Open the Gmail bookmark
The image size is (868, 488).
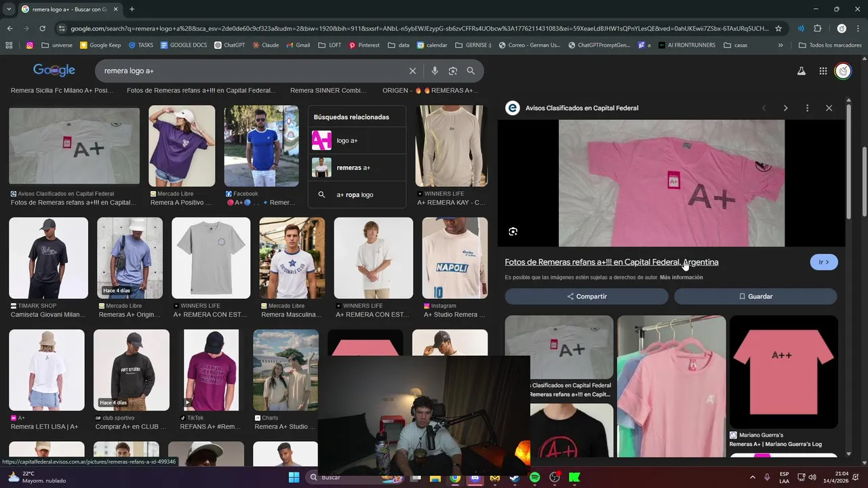[x=298, y=45]
